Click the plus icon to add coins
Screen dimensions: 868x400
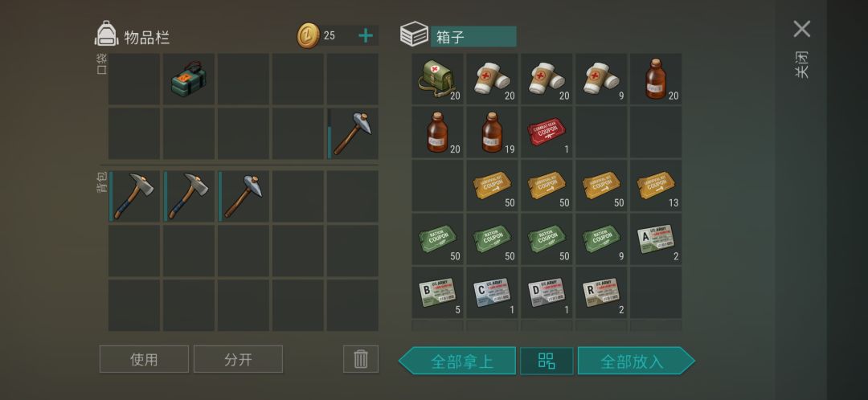pyautogui.click(x=366, y=36)
